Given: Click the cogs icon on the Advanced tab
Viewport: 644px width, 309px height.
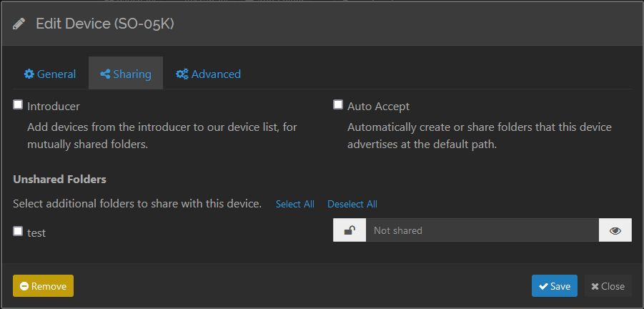Looking at the screenshot, I should [x=182, y=74].
